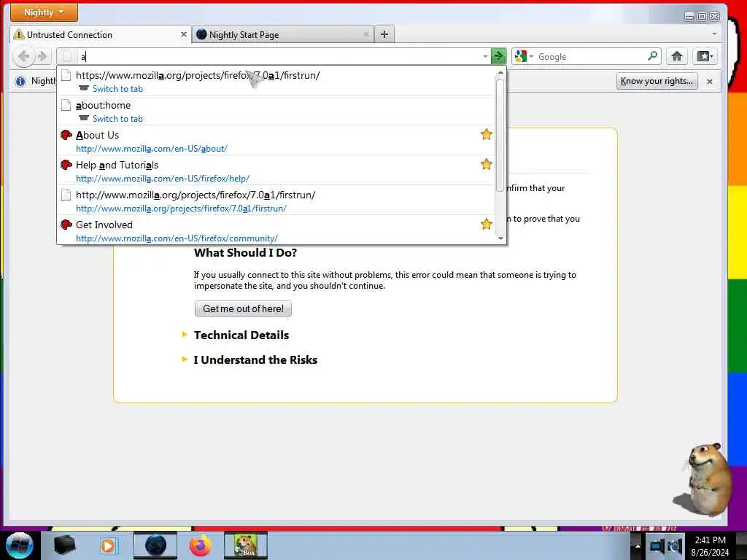
Task: Switch to the Untrusted Connection tab
Action: 100,35
